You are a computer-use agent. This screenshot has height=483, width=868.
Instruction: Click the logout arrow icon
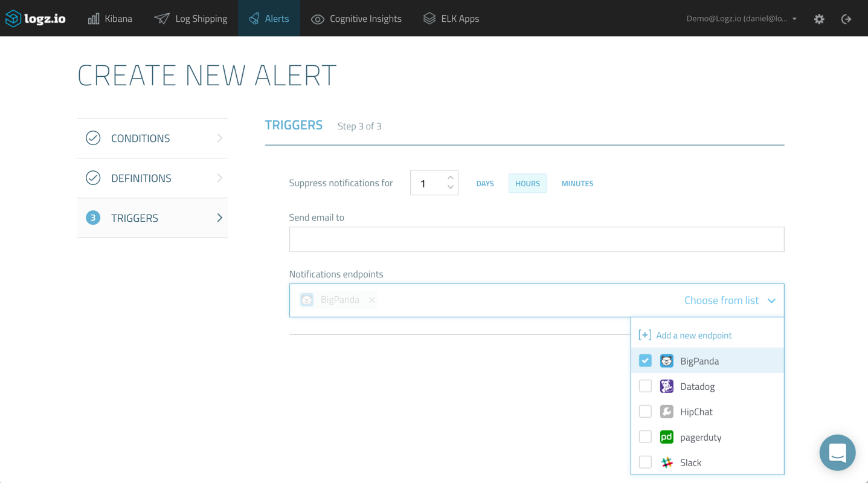click(846, 19)
